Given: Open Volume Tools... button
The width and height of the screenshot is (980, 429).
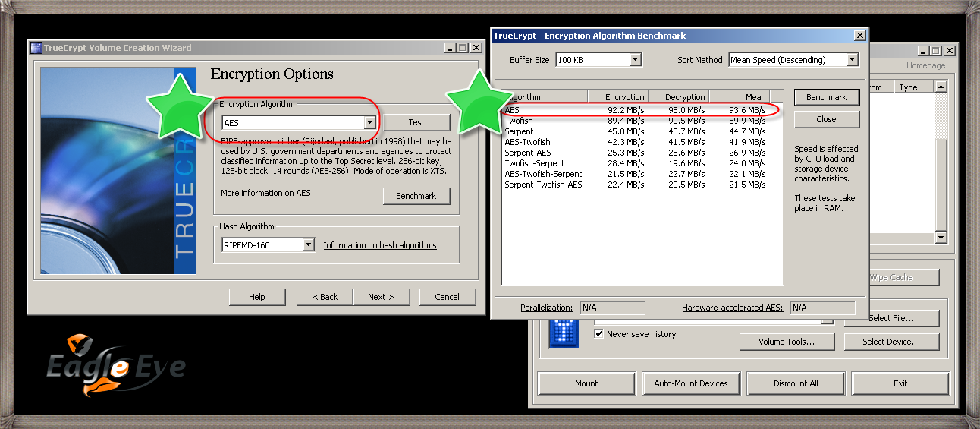Looking at the screenshot, I should click(x=787, y=342).
